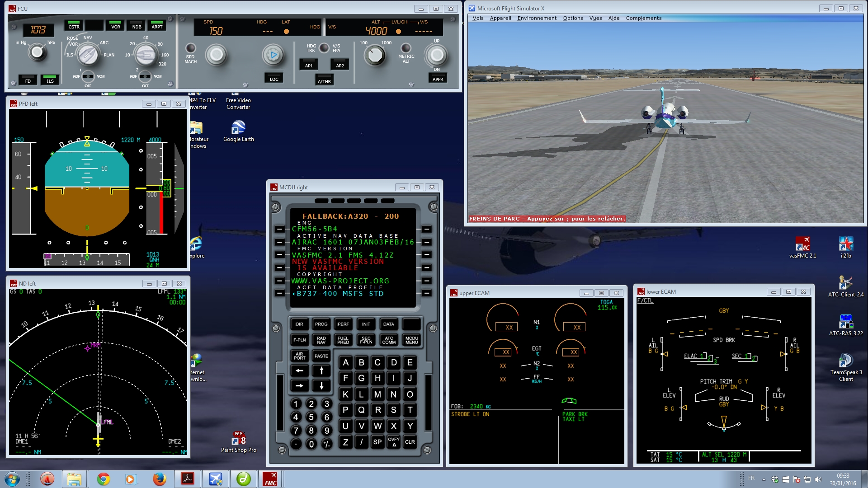Open the Options menu in Flight Simulator

tap(573, 18)
